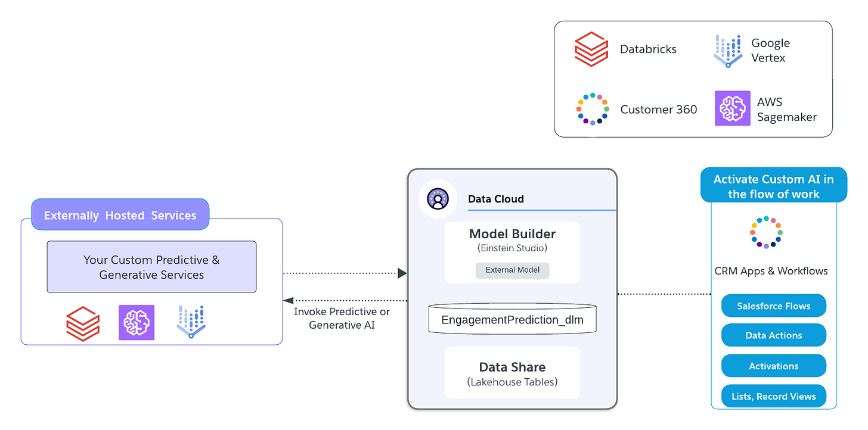Screen dimensions: 868x430
Task: Click the Databricks text in the legend
Action: 649,49
